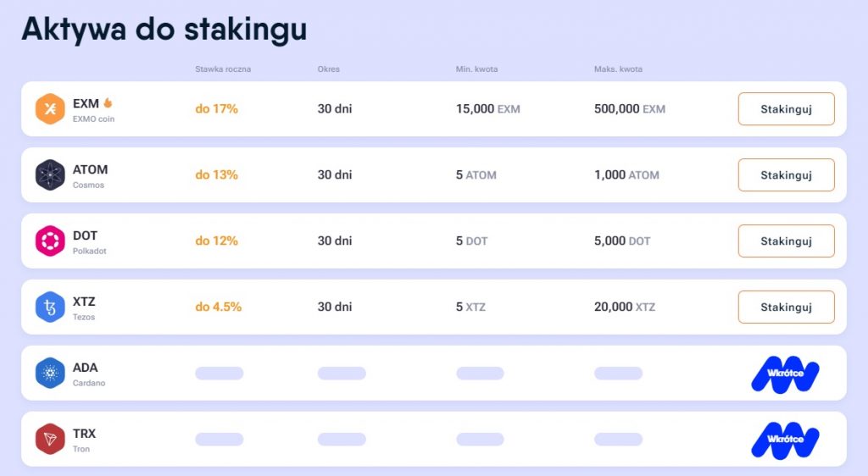Click the Cardano ADA icon
The height and width of the screenshot is (476, 868).
50,373
